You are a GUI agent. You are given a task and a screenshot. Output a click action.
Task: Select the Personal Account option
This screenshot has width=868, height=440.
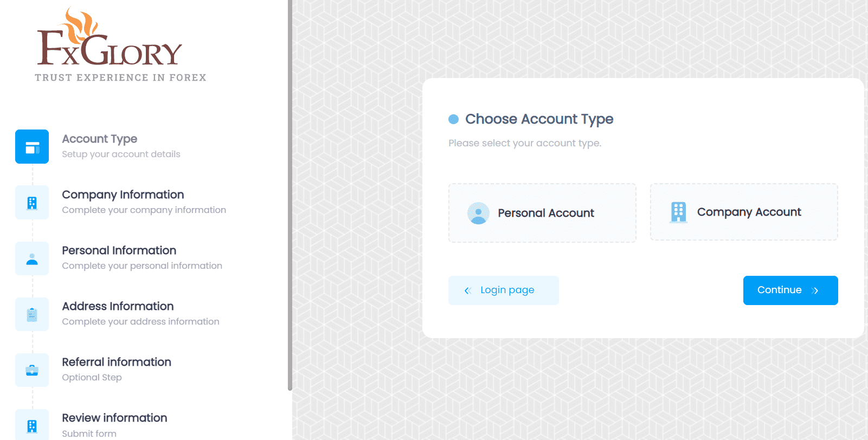tap(542, 213)
